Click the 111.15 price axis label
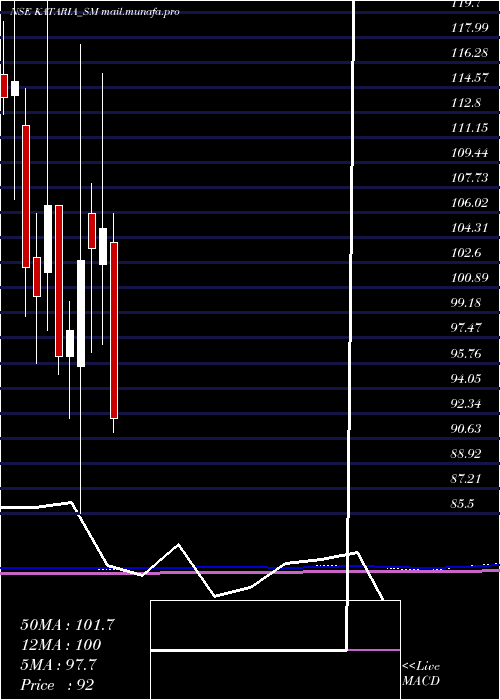500x700 pixels. point(470,128)
